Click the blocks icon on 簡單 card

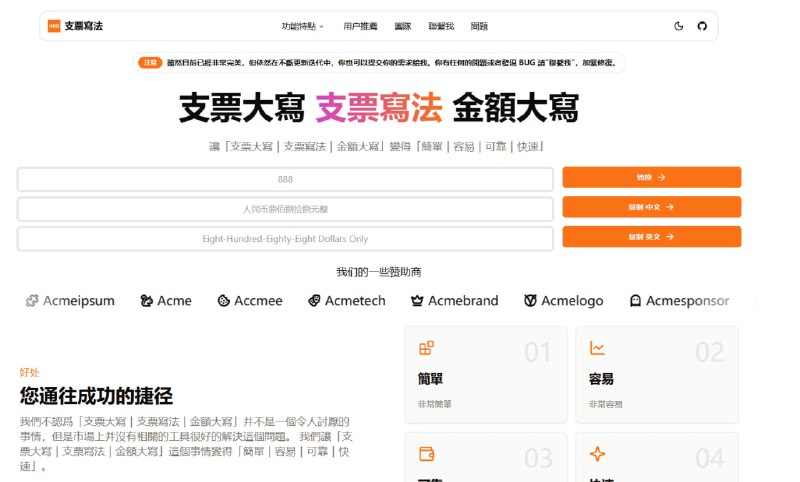pyautogui.click(x=426, y=348)
